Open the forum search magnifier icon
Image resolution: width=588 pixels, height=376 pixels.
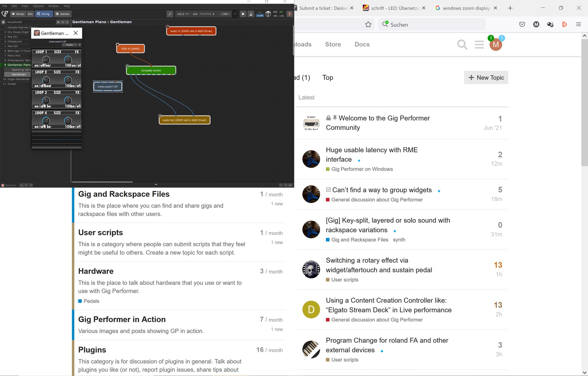pyautogui.click(x=462, y=44)
